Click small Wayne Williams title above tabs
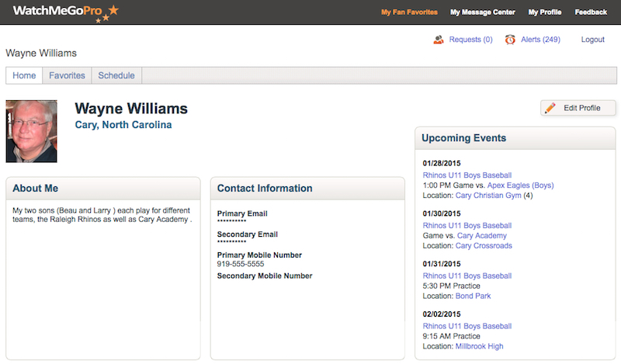Screen dimensions: 621x364 pyautogui.click(x=41, y=53)
